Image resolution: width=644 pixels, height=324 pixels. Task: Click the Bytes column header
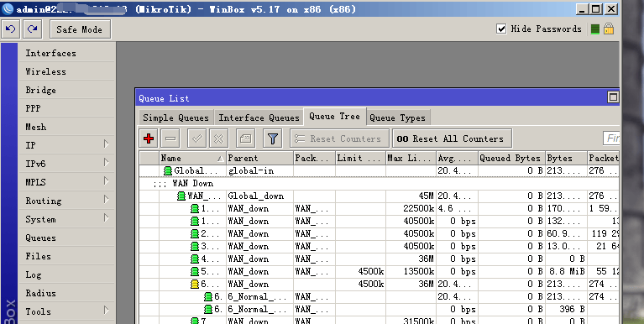(567, 158)
